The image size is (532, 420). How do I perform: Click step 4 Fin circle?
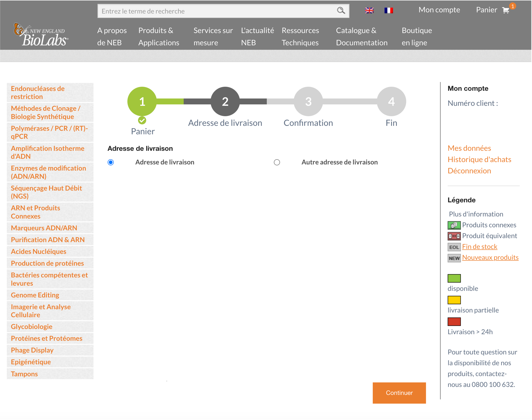click(391, 101)
